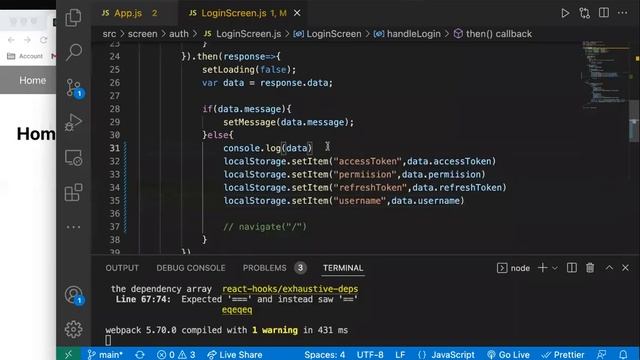Switch to the App.js tab

click(x=129, y=13)
